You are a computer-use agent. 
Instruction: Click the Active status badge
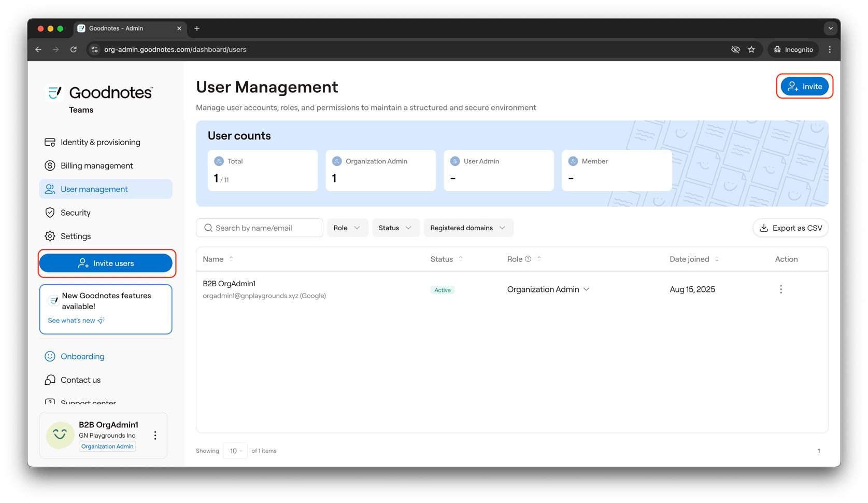[x=443, y=290]
